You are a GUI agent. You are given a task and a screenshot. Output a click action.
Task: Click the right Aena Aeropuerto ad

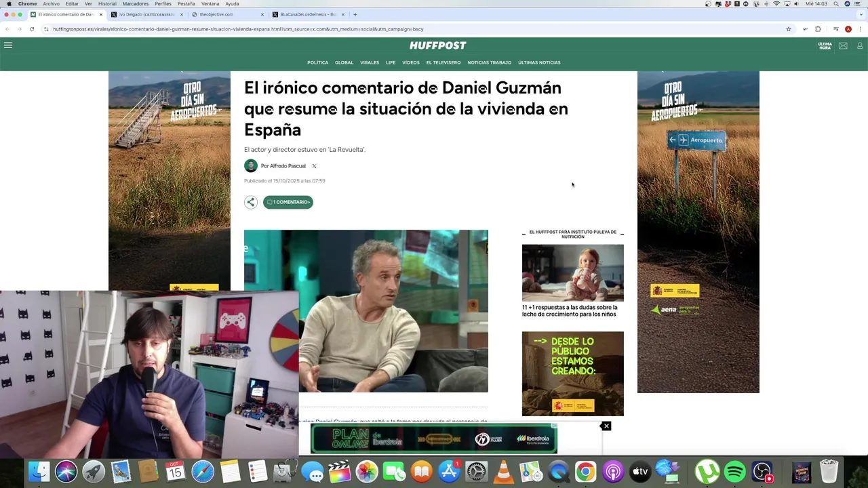point(698,232)
